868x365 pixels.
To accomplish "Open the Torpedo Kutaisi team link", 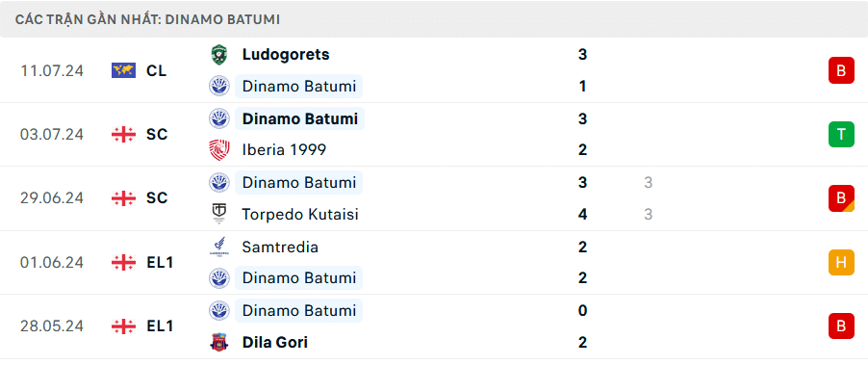I will click(300, 214).
